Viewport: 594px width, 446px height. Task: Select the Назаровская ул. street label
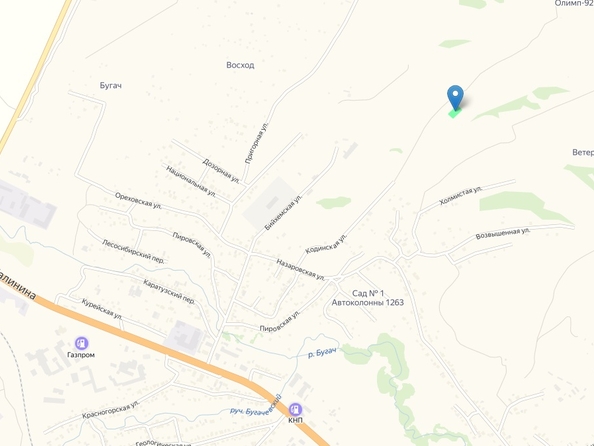point(301,270)
